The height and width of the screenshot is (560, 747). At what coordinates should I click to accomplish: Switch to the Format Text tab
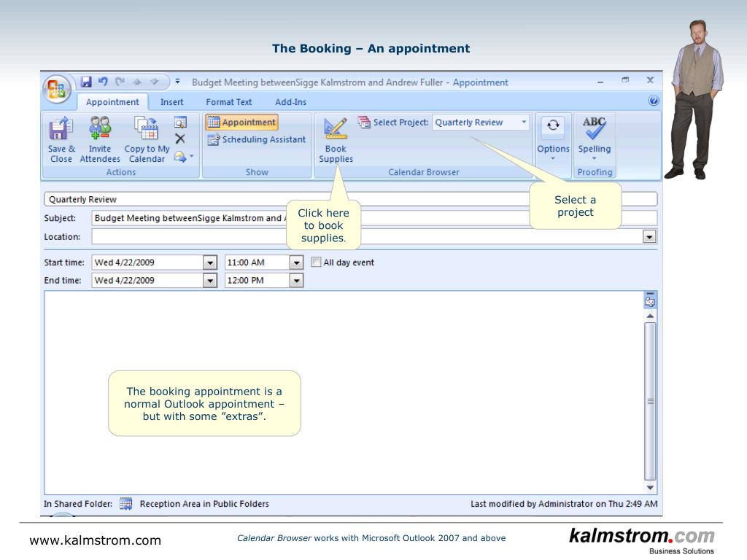[228, 102]
